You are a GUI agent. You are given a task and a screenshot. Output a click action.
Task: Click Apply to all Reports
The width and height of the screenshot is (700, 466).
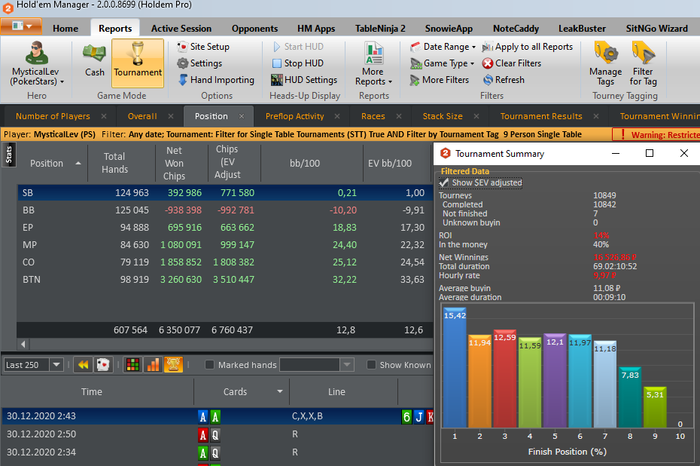click(x=528, y=46)
